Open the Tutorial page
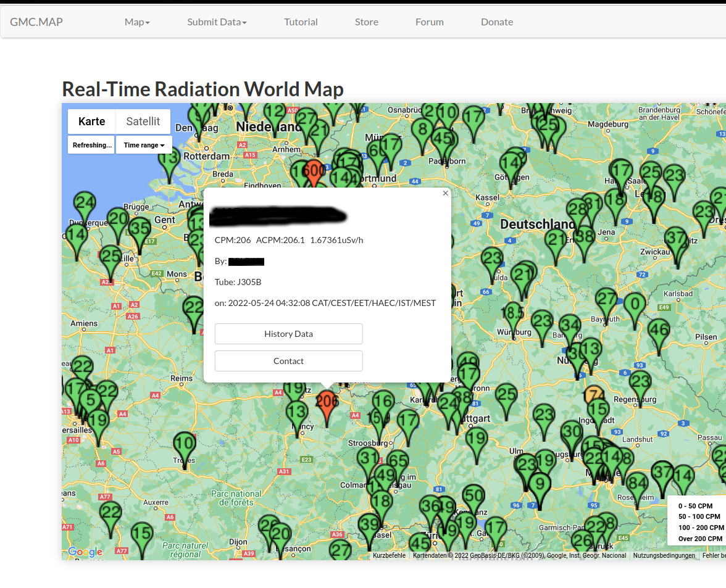The width and height of the screenshot is (726, 588). coord(301,22)
